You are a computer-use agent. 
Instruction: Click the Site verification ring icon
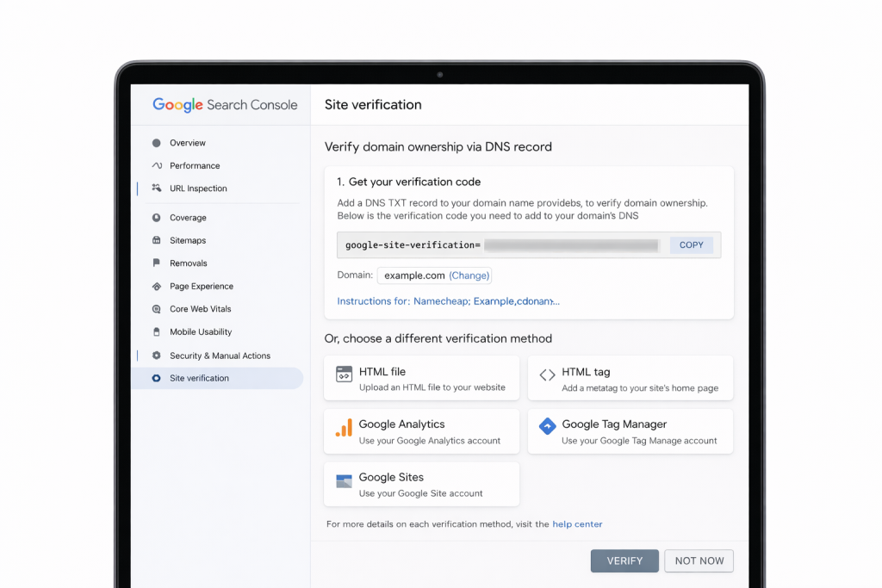coord(157,378)
